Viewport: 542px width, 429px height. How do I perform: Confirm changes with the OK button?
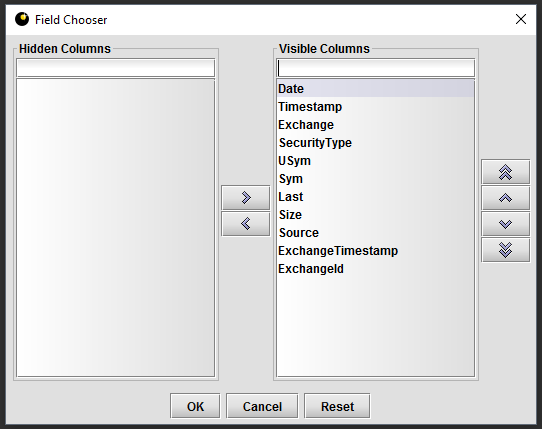click(x=195, y=406)
